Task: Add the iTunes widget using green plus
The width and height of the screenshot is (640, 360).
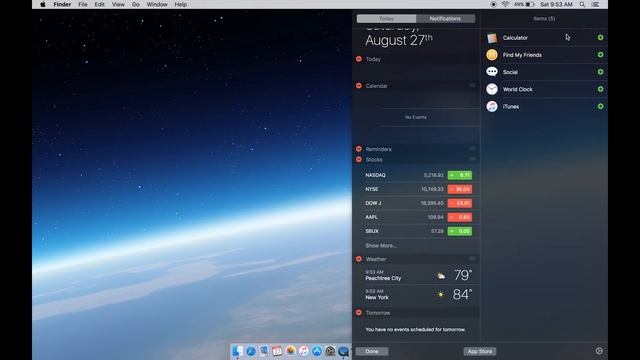Action: (x=600, y=106)
